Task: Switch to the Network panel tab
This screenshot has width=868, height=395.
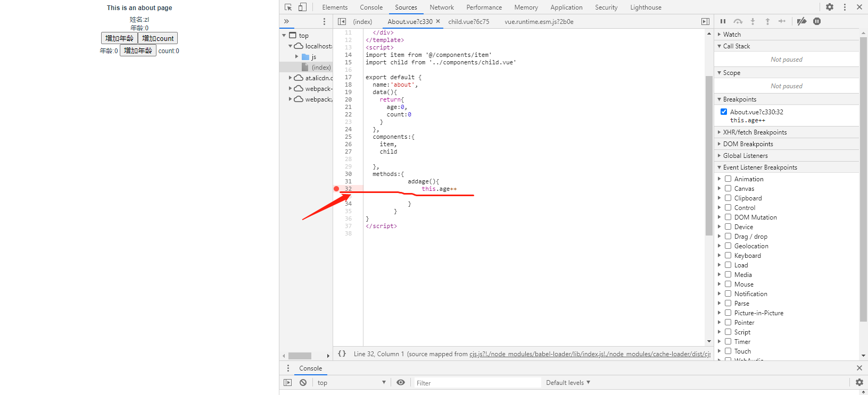Action: click(x=442, y=7)
